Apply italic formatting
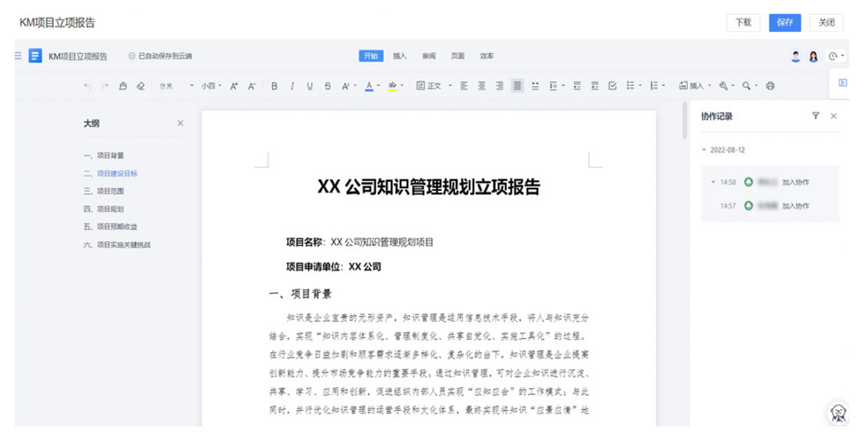Screen dimensions: 868x446 click(x=292, y=86)
